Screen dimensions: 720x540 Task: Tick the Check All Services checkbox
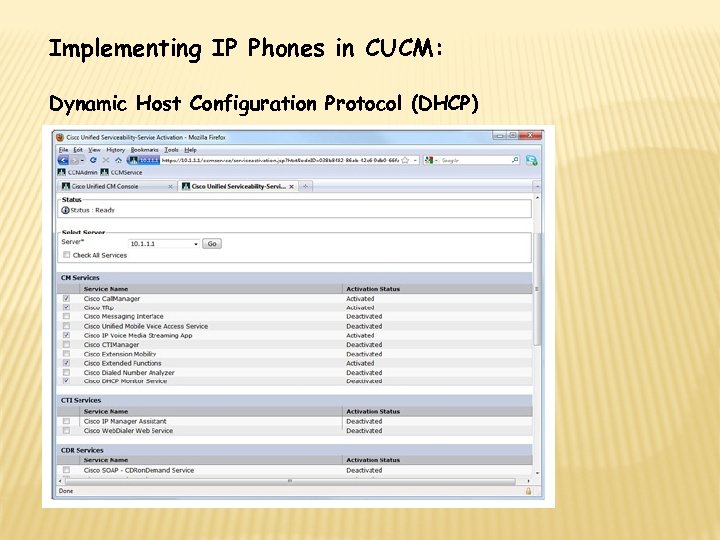(x=67, y=255)
